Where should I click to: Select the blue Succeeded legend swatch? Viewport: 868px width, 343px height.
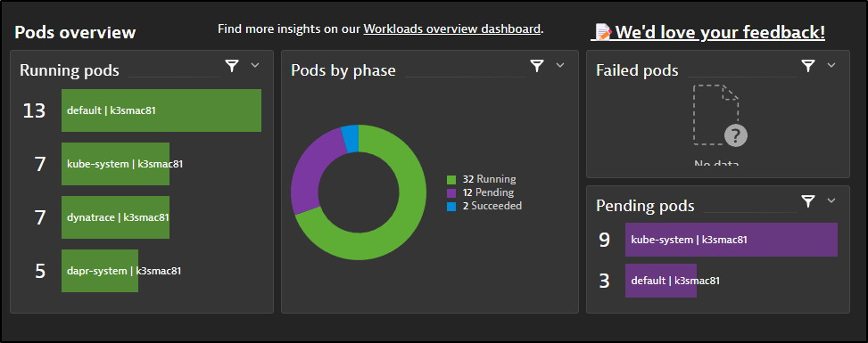click(451, 207)
